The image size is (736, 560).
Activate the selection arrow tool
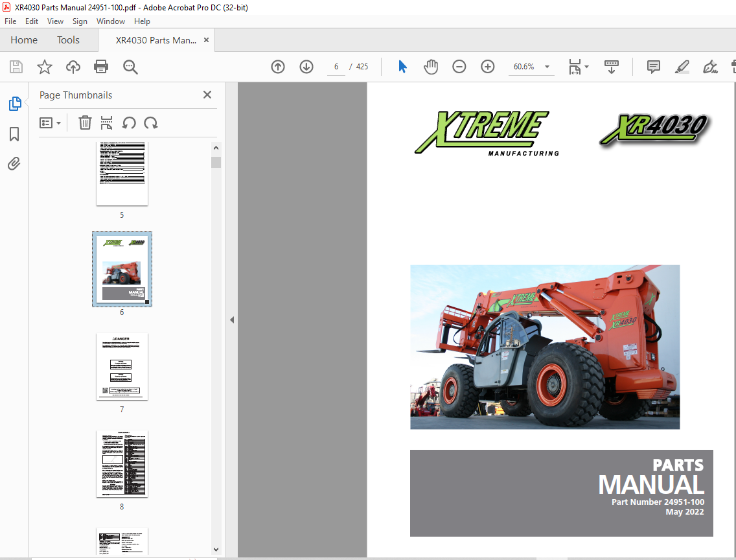pyautogui.click(x=402, y=67)
